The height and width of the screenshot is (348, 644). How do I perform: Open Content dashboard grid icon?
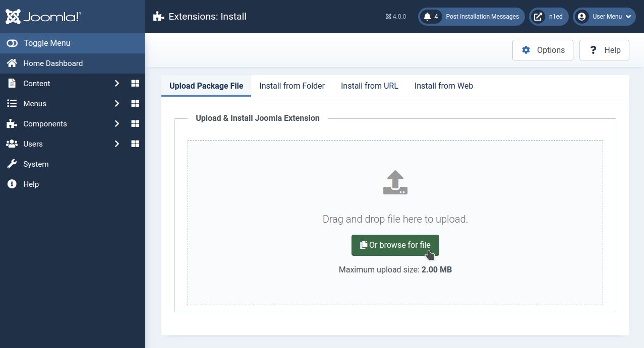click(x=135, y=84)
